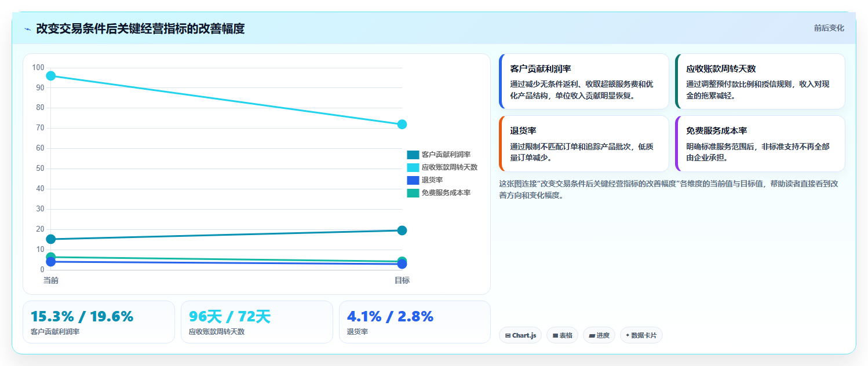Click the dashboard title 改变交易条件后关键经营指标的改善幅度
Image resolution: width=868 pixels, height=366 pixels.
(140, 28)
